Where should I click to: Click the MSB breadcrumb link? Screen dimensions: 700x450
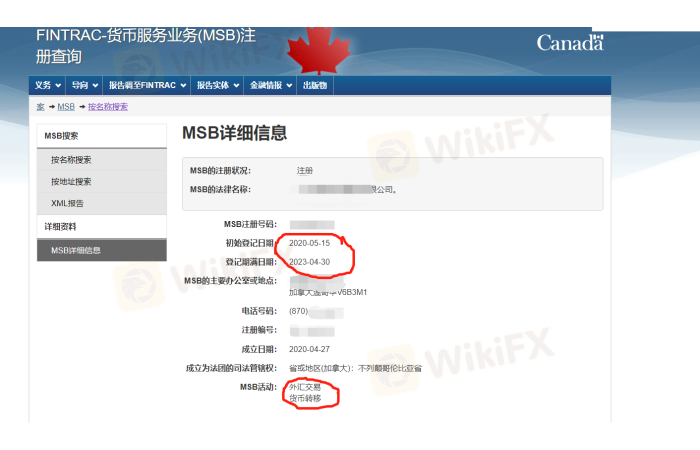(x=66, y=107)
